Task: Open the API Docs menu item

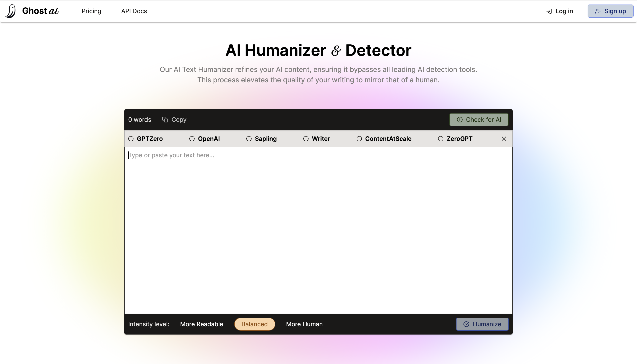Action: [x=134, y=11]
